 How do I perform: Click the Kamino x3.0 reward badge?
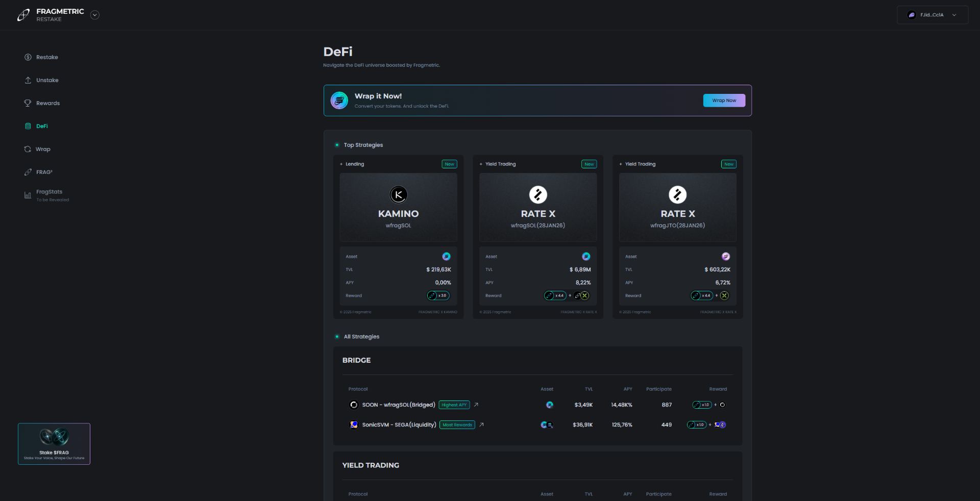(x=438, y=295)
